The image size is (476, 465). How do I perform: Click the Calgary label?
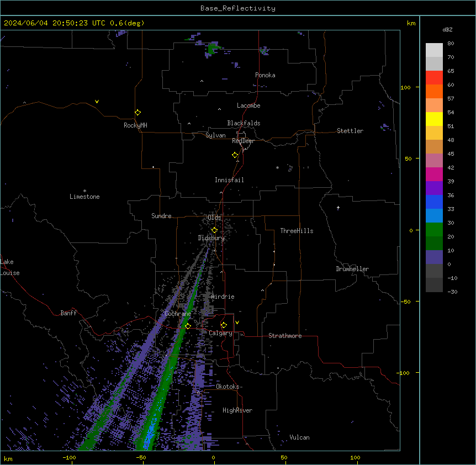(221, 333)
